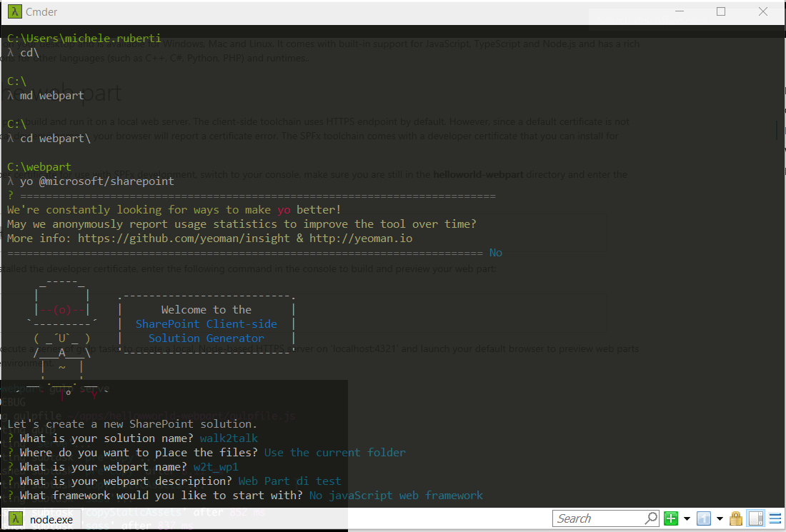The width and height of the screenshot is (786, 532).
Task: Click the lambda icon on node.exe tab
Action: coord(16,519)
